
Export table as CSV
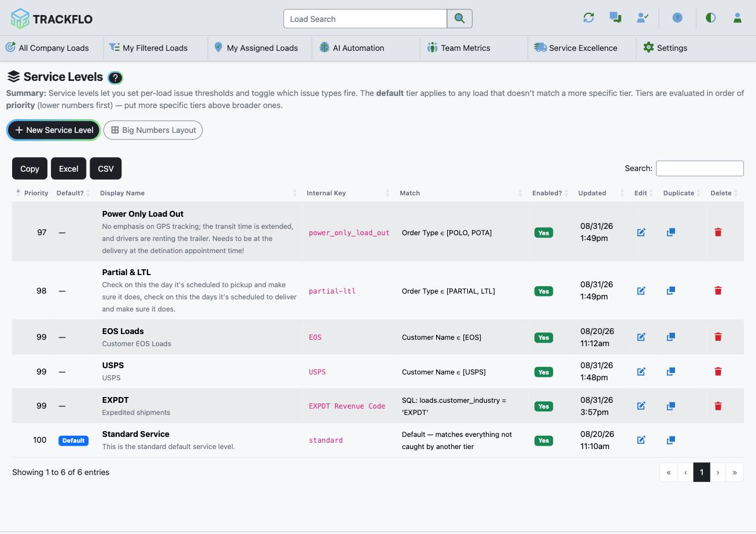pos(106,169)
